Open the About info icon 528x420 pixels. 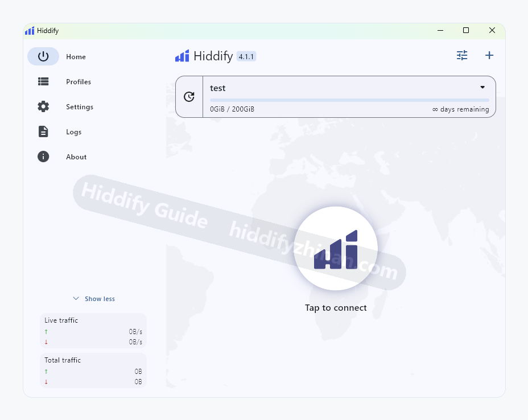(x=43, y=157)
